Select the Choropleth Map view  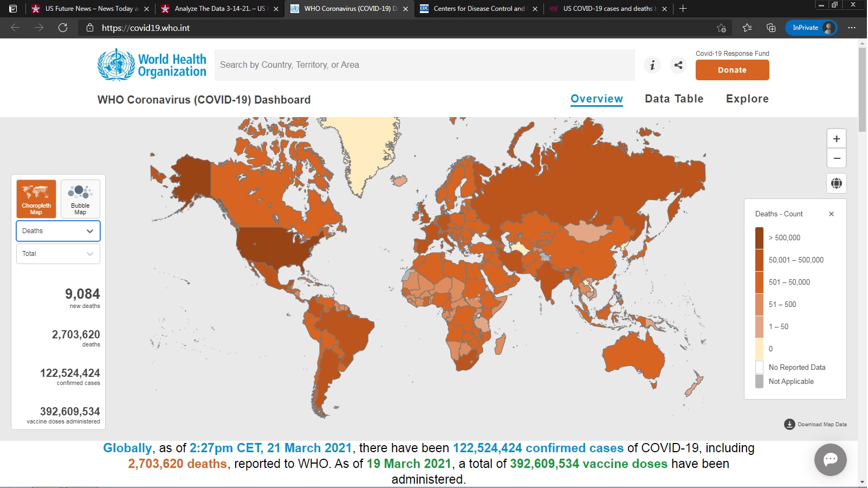[36, 199]
